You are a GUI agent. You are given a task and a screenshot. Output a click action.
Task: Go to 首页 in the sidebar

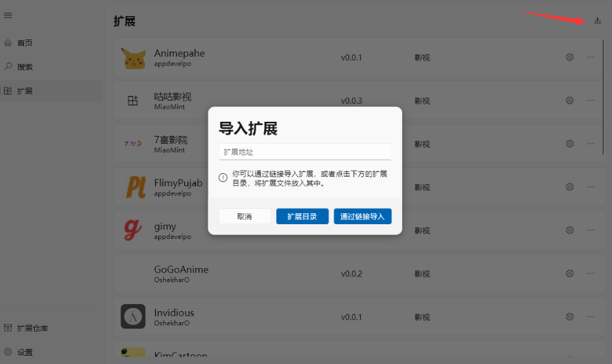tap(24, 43)
